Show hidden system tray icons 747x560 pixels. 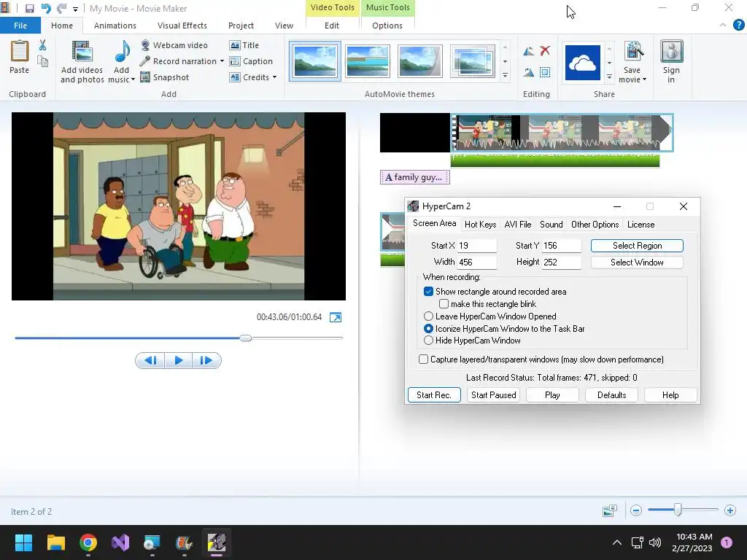point(617,542)
